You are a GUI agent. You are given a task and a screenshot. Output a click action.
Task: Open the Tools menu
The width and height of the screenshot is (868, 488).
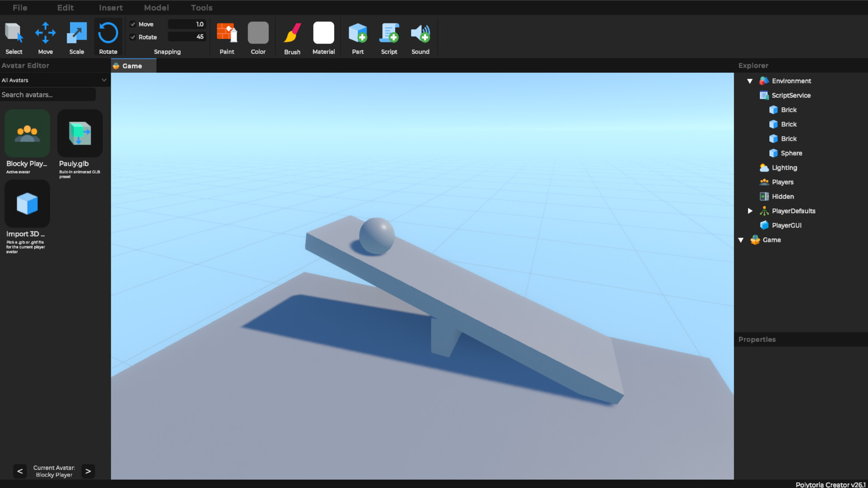point(201,8)
